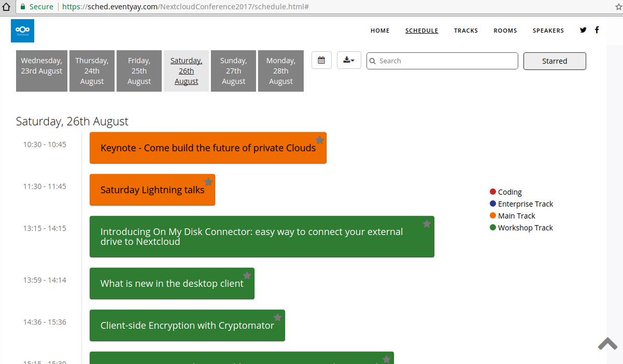Select Friday, 25th August tab
Viewport: 623px width, 364px height.
(139, 71)
